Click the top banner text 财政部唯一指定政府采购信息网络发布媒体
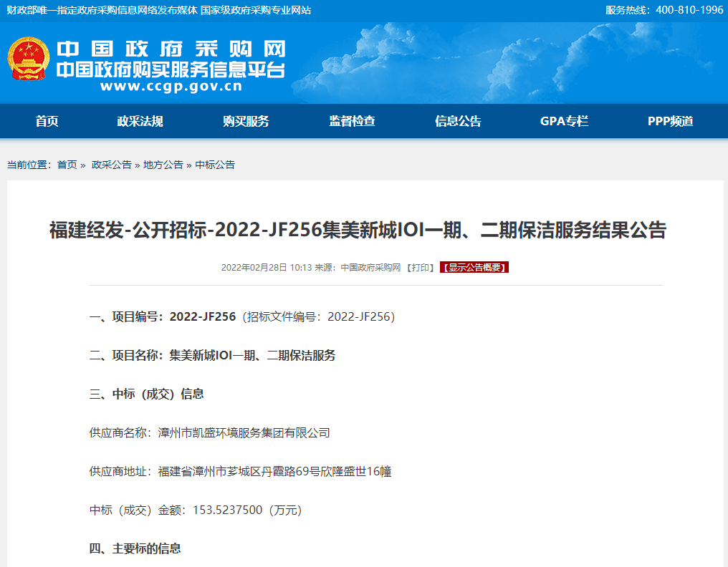Screen dimensions: 728x567 tap(102, 10)
